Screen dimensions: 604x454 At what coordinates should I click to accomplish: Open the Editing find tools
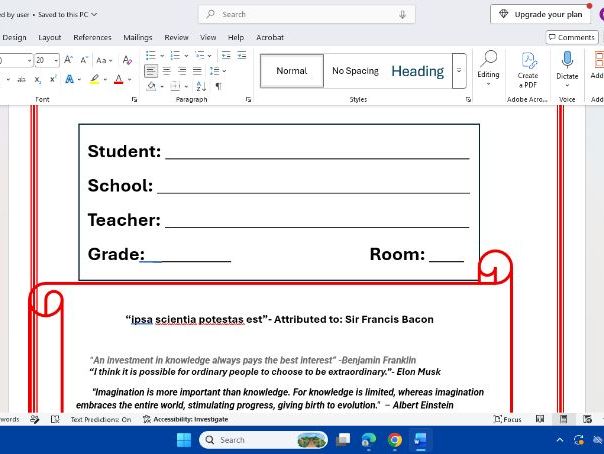click(x=488, y=68)
